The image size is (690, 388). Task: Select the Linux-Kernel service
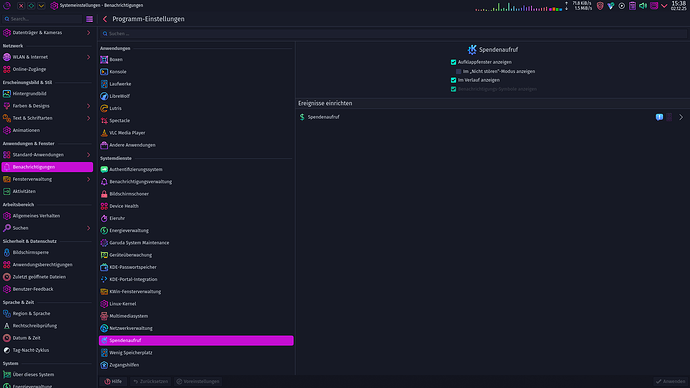click(196, 304)
